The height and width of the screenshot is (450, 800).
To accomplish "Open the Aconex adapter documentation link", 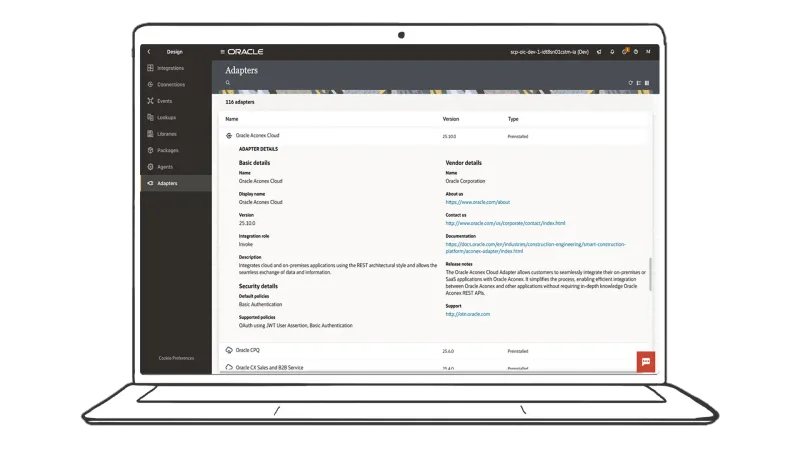I will (535, 247).
